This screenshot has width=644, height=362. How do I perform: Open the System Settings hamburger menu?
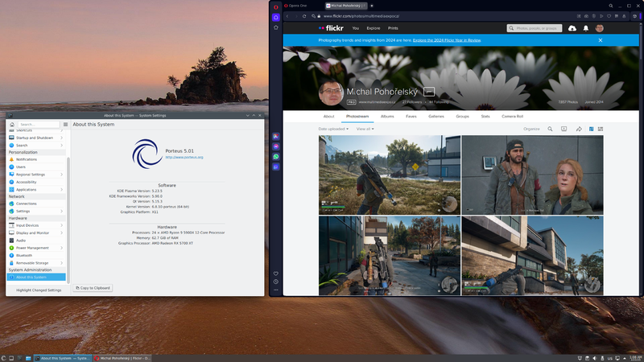click(x=66, y=125)
